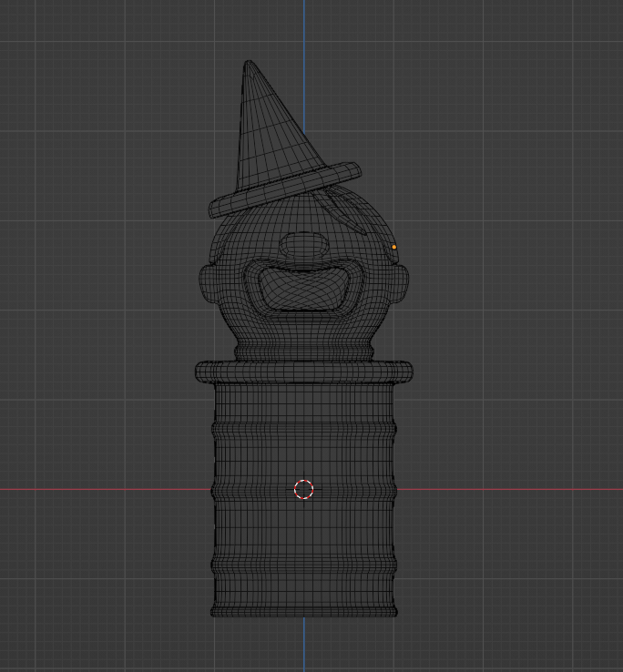Select the orange origin point beside the head
Screen dimensions: 623x672
[x=394, y=247]
